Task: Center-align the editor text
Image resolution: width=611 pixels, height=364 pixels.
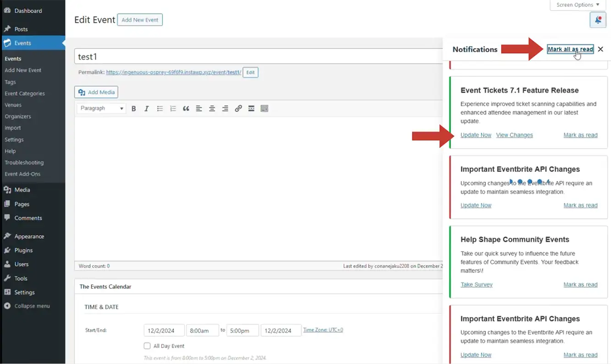Action: coord(212,109)
